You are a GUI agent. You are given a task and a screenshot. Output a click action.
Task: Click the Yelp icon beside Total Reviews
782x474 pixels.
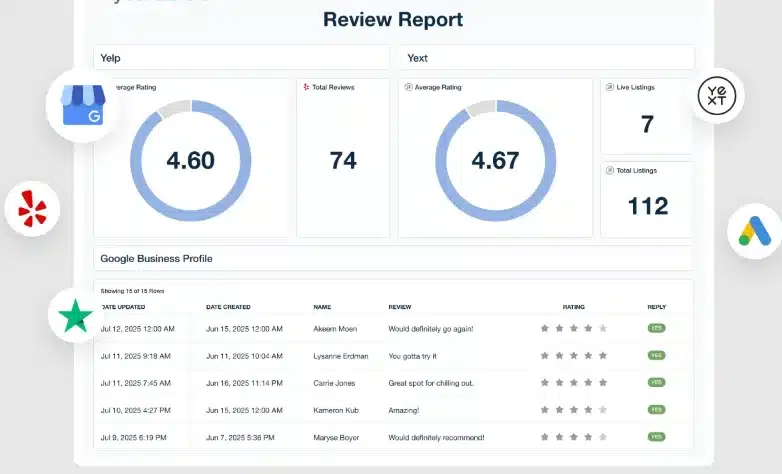click(306, 87)
